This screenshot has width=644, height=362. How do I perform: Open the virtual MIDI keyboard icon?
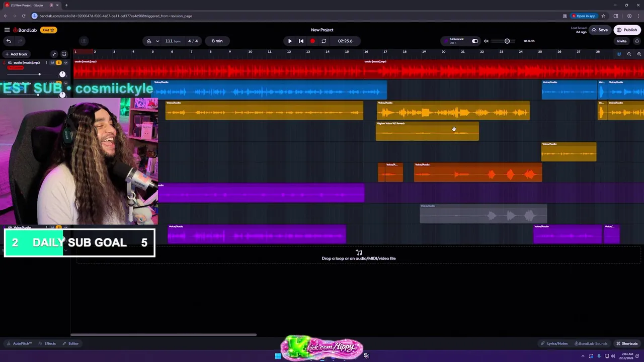point(84,41)
